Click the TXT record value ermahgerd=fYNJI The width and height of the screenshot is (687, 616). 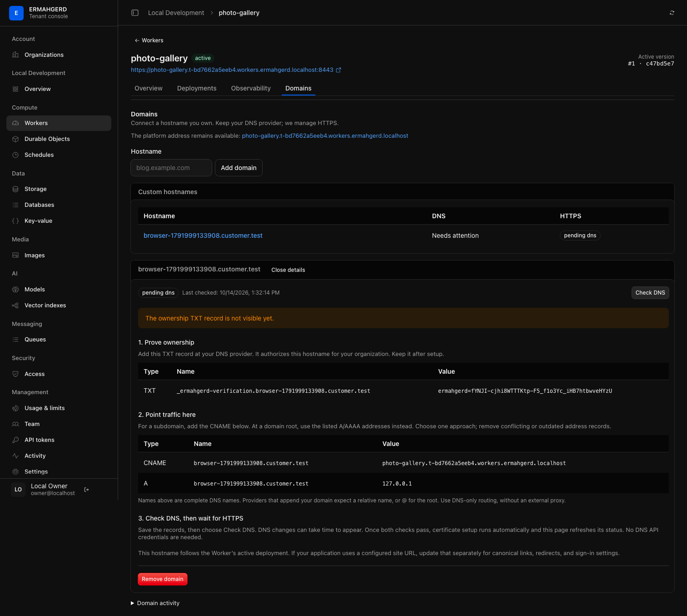point(525,391)
